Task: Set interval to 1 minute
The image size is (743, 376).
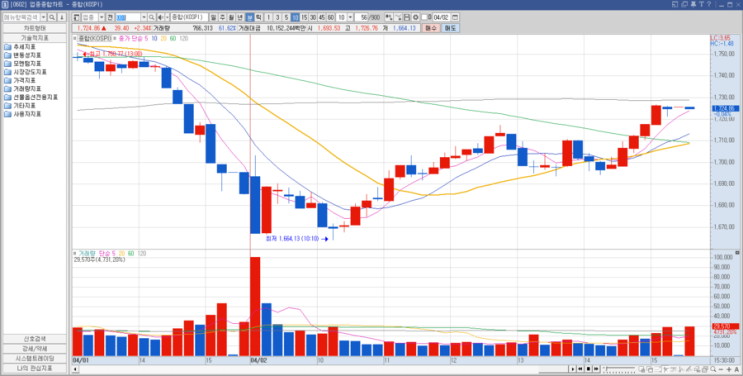Action: (x=269, y=17)
